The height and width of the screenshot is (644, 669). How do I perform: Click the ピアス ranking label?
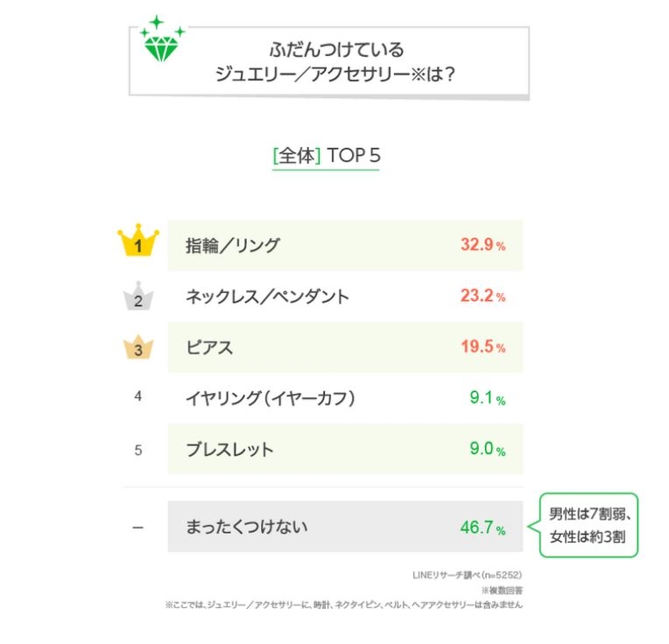click(x=210, y=347)
